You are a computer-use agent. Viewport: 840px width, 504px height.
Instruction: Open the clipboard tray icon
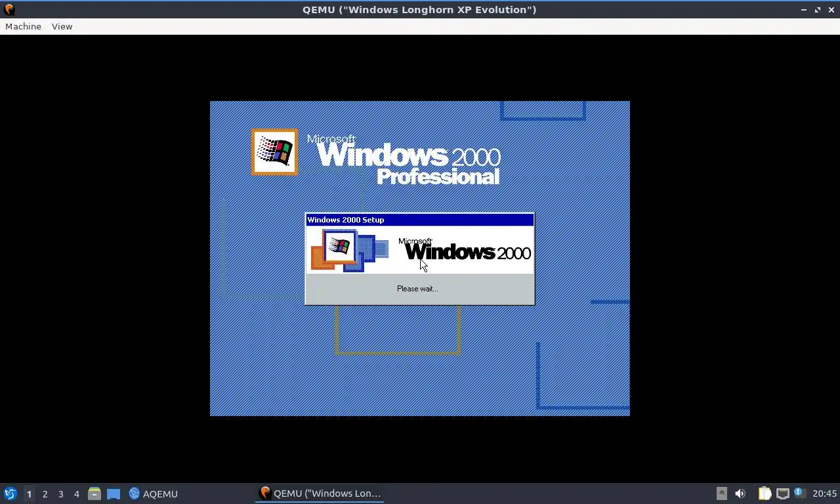pyautogui.click(x=765, y=493)
